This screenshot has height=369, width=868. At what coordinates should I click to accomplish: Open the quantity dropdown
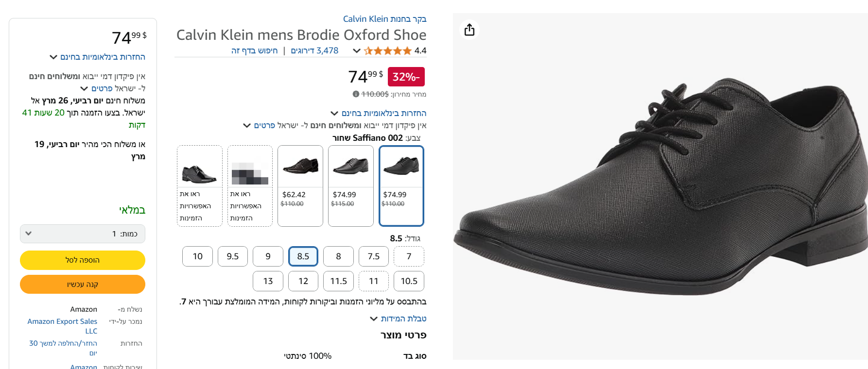[83, 234]
